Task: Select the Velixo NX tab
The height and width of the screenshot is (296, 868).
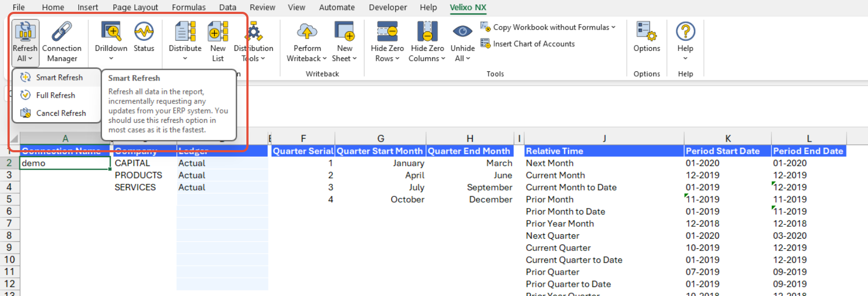Action: 468,8
